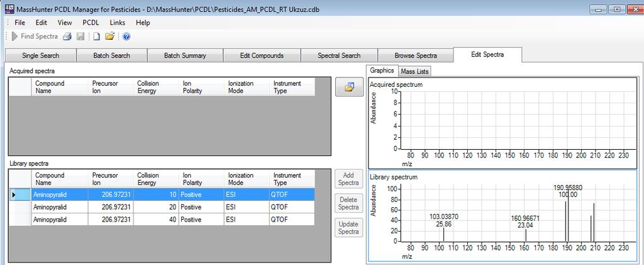The height and width of the screenshot is (265, 644).
Task: Sort library spectra by Instrument Type header
Action: (292, 179)
